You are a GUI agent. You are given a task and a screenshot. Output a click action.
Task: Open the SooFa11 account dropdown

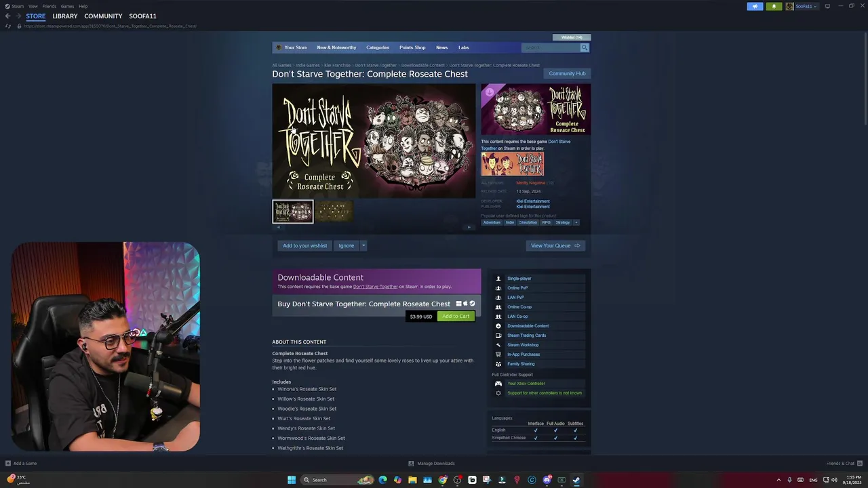806,6
